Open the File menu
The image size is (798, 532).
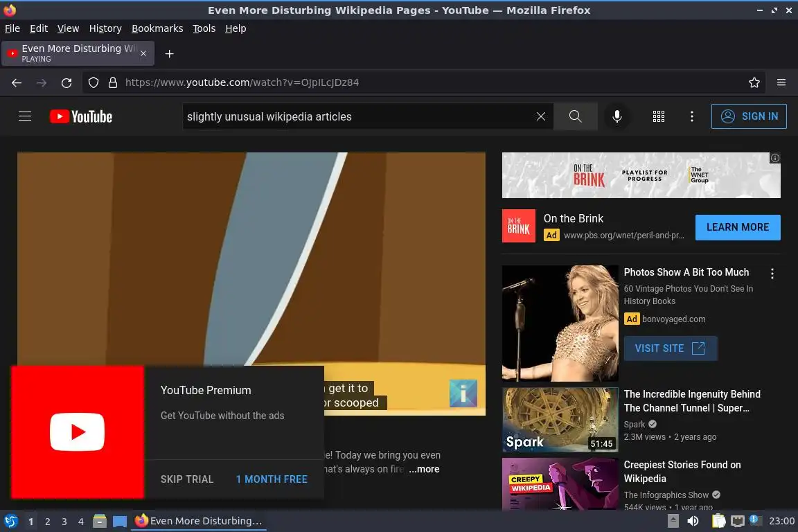point(12,28)
